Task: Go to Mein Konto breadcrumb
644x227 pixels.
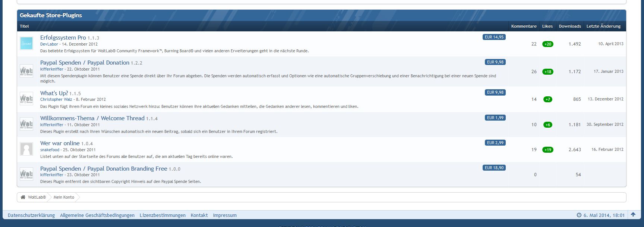Action: pyautogui.click(x=64, y=197)
